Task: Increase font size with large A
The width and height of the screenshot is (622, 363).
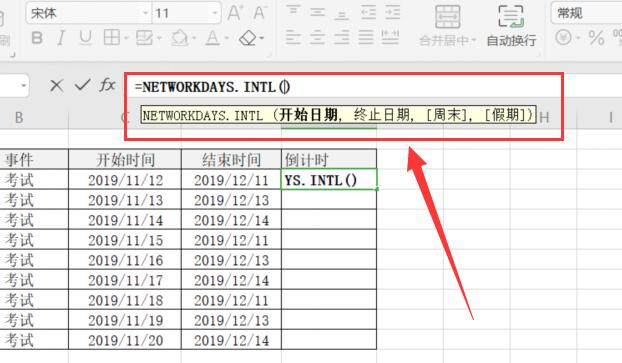Action: 235,13
